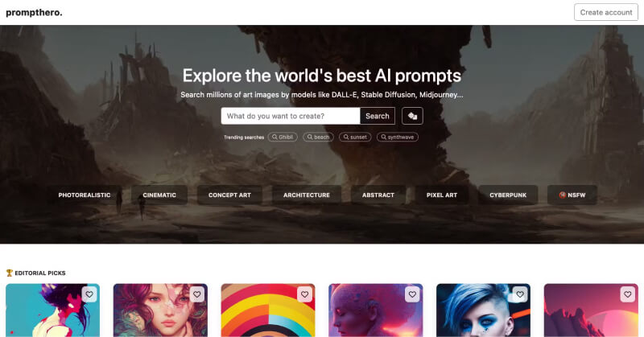The height and width of the screenshot is (337, 644).
Task: Open the blue-haired woman thumbnail
Action: coord(483,310)
